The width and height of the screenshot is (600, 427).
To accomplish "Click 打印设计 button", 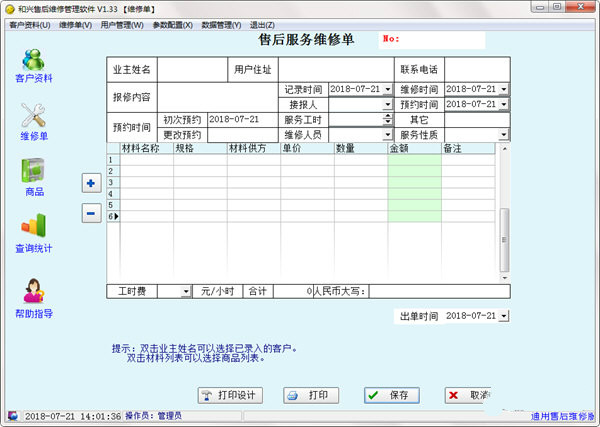I will pos(232,395).
